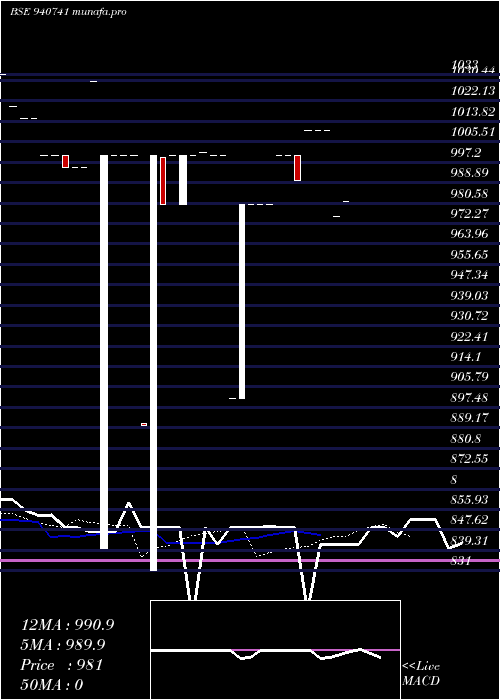Click the 1013.82 price axis label

pos(473,112)
